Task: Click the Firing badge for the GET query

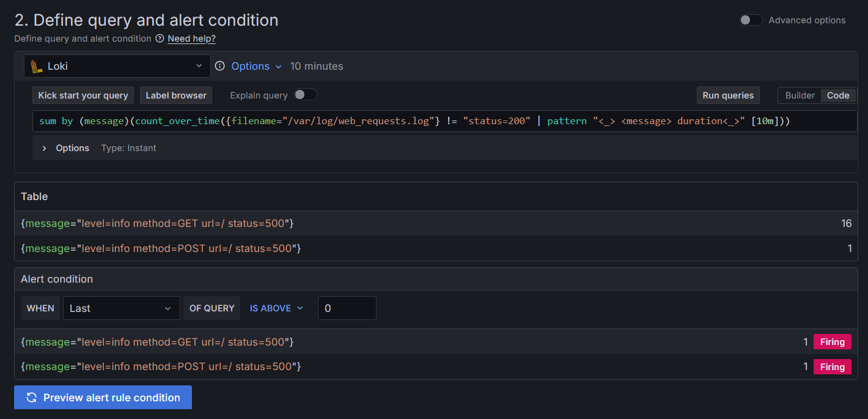Action: click(x=832, y=341)
